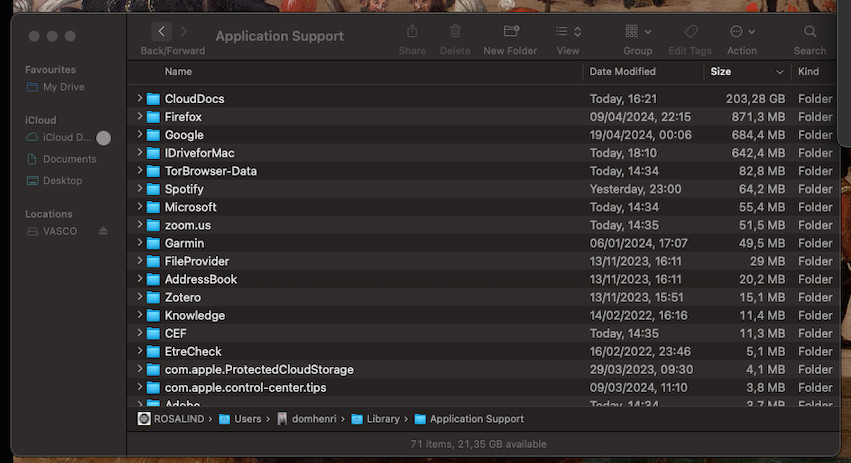Expand the EtreCheck folder
The image size is (851, 463).
coord(139,351)
